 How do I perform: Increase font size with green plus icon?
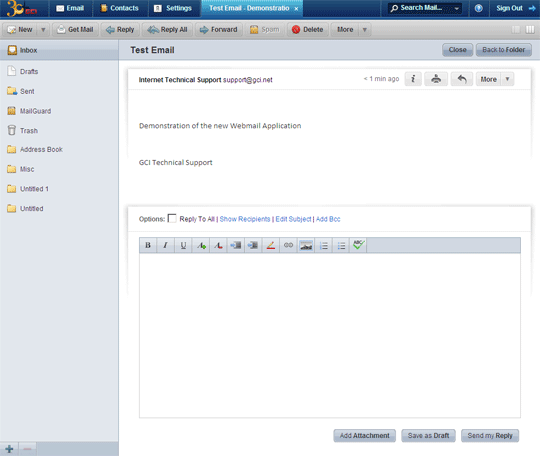point(201,245)
